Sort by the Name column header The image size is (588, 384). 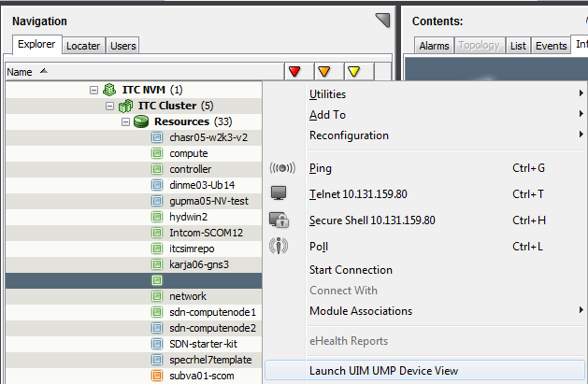[144, 72]
